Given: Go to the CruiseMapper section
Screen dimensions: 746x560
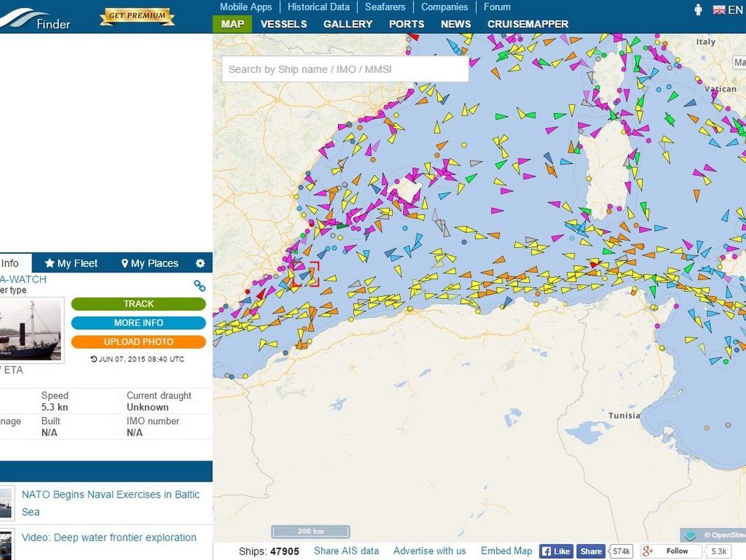Looking at the screenshot, I should coord(528,24).
